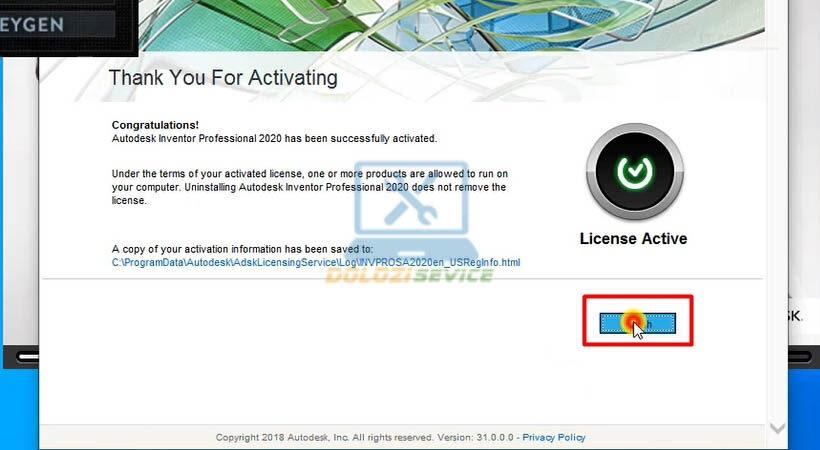The width and height of the screenshot is (820, 450).
Task: Click the DOLOZI SEVICE watermark text
Action: pos(408,274)
